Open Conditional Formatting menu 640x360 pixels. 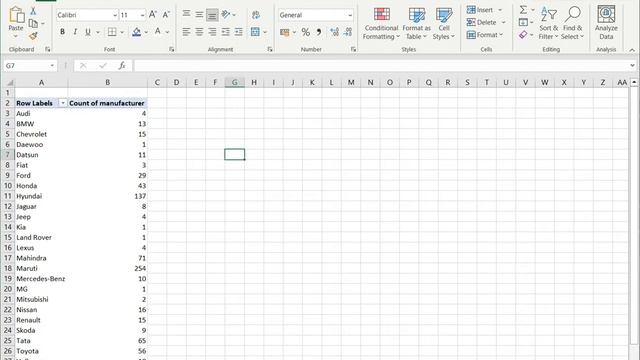click(x=381, y=23)
